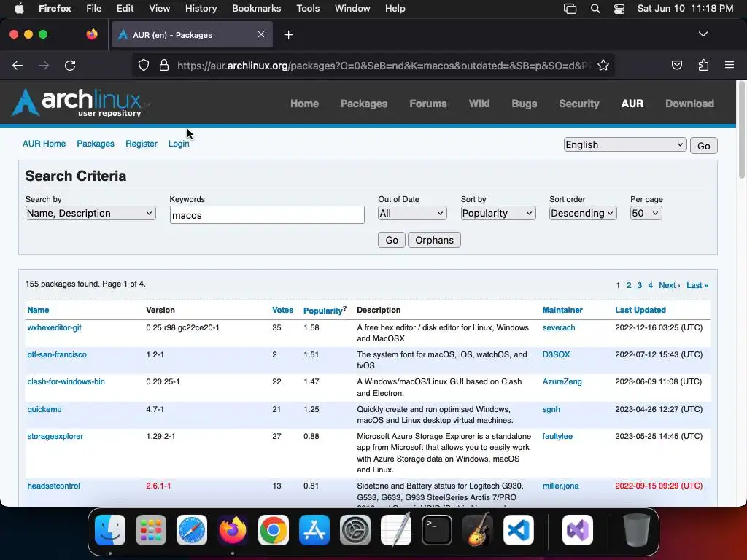Open the Tools menu
This screenshot has height=560, width=747.
[308, 8]
